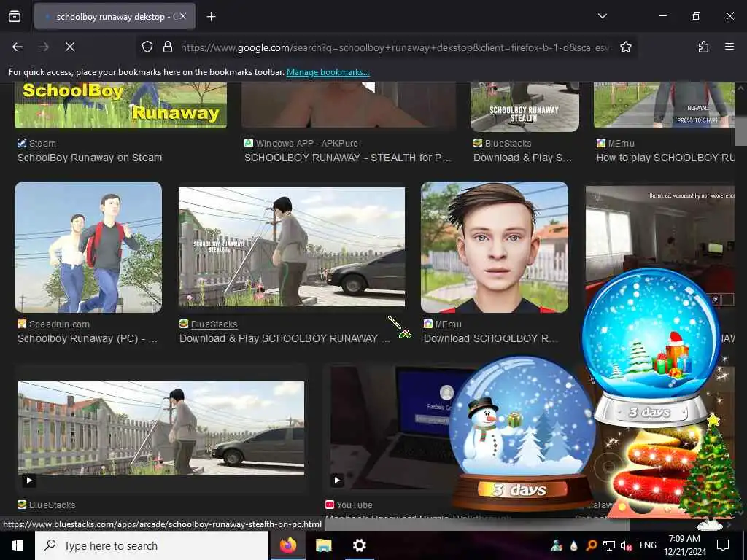This screenshot has width=747, height=560.
Task: Go back one page
Action: point(18,47)
